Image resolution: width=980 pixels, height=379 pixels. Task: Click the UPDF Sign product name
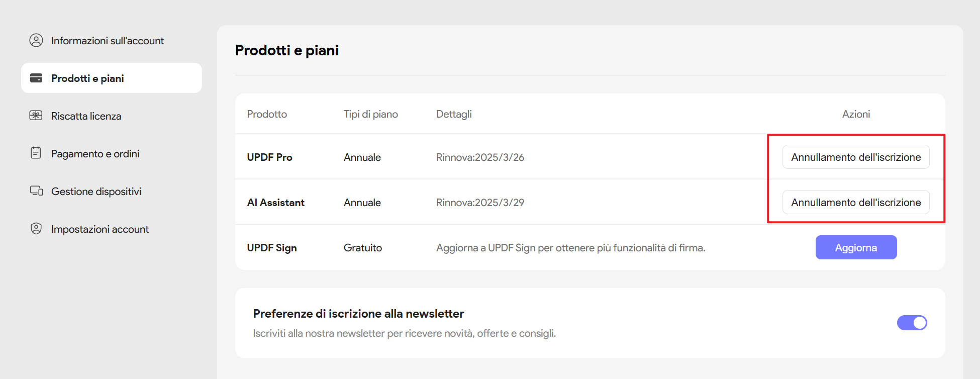(271, 248)
